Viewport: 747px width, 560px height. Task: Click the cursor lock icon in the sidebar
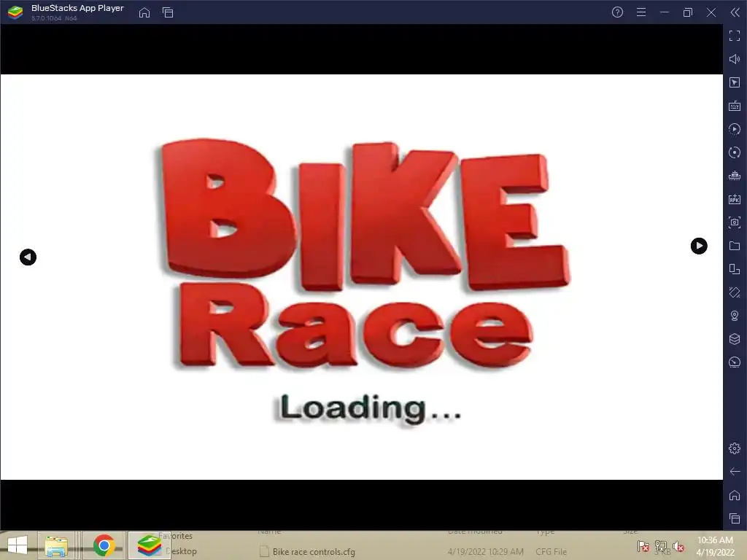click(x=735, y=82)
